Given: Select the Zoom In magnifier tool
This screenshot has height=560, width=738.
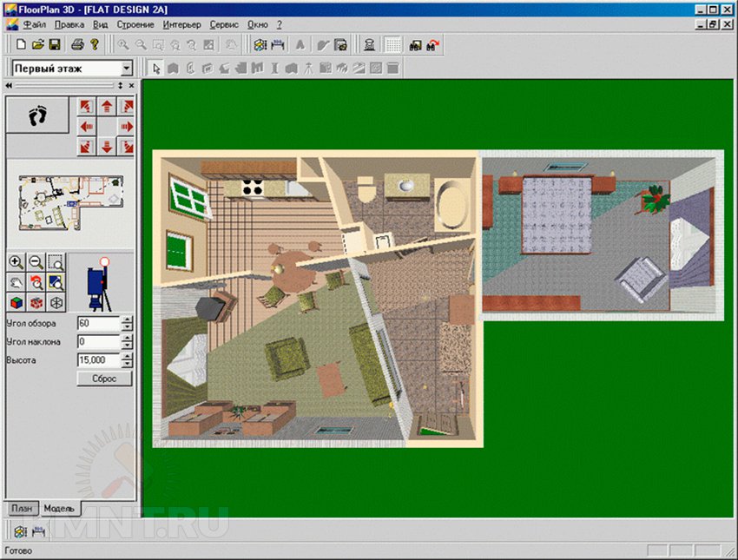Looking at the screenshot, I should (16, 262).
